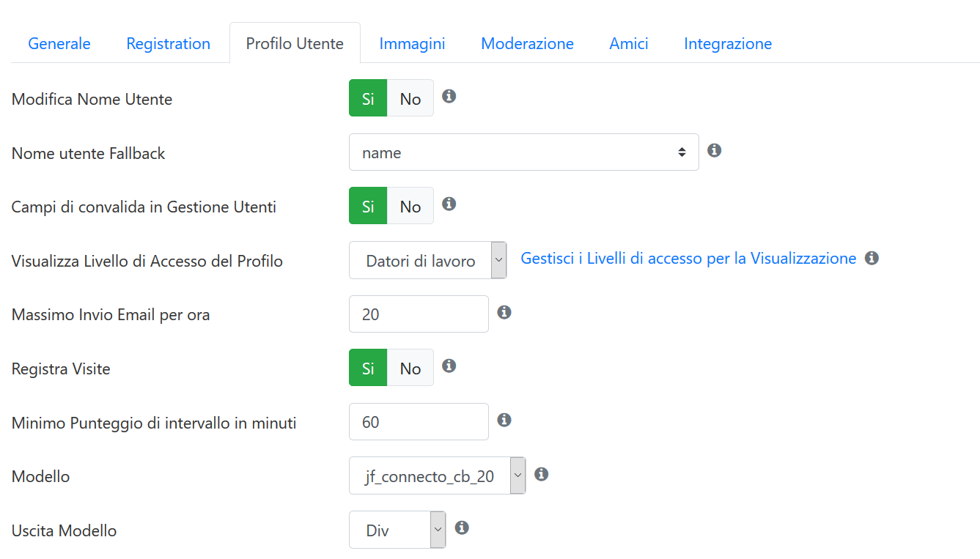The image size is (980, 559).
Task: Switch to Amici tab
Action: [629, 43]
